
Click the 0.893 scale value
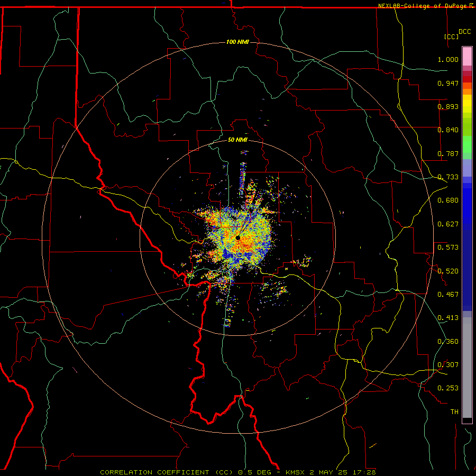tap(448, 106)
